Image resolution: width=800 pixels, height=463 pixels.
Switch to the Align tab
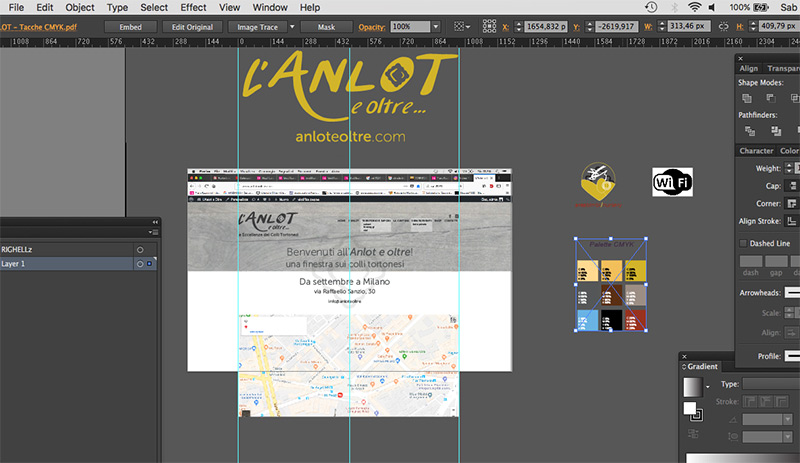pos(748,68)
